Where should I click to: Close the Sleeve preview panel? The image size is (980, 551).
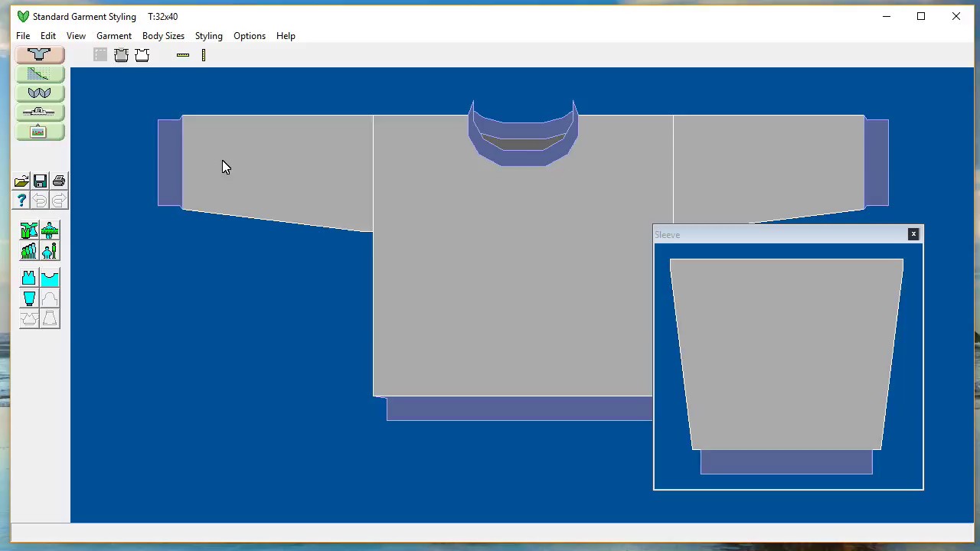[913, 234]
